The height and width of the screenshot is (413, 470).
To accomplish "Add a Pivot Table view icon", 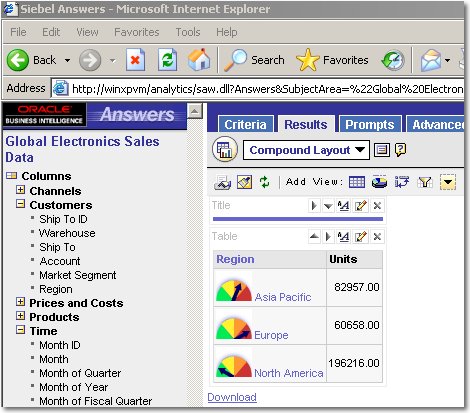I will 402,182.
